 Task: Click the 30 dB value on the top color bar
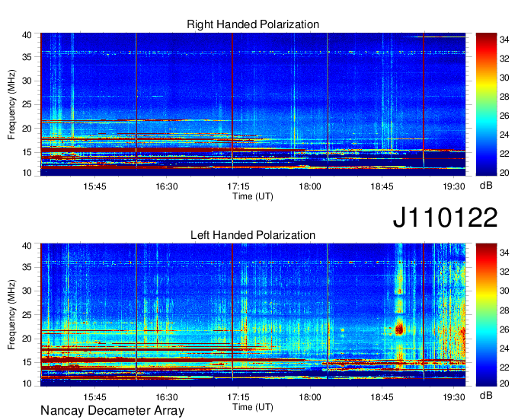click(504, 78)
